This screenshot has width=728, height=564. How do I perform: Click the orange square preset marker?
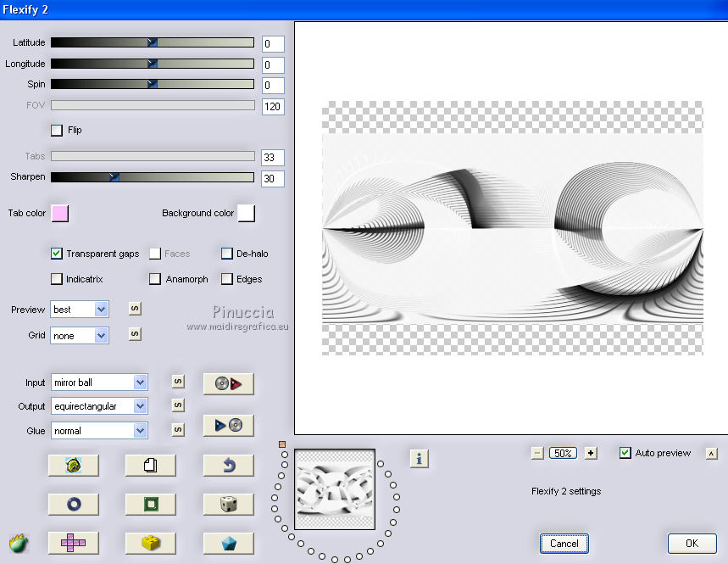click(x=282, y=444)
